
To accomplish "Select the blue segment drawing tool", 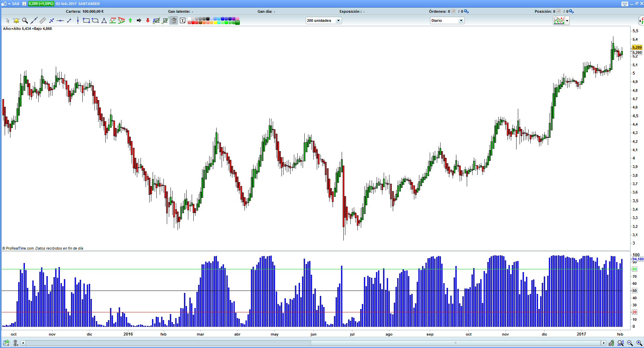I will (51, 21).
